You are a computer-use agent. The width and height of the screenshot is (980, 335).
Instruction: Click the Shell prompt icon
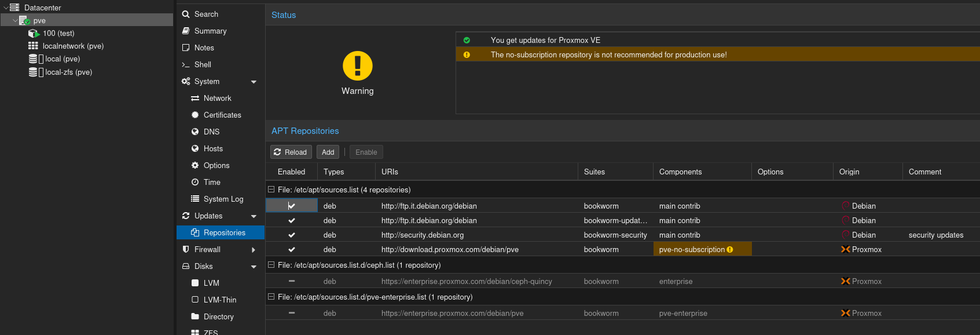[186, 64]
